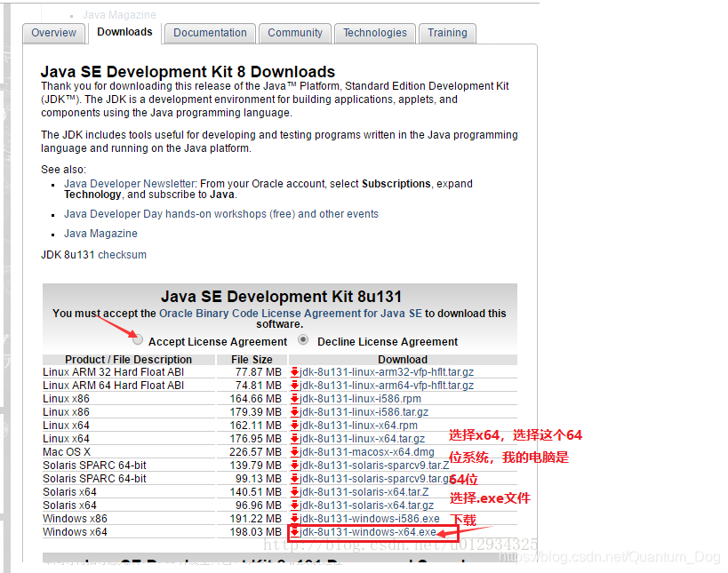
Task: Click download arrow icon for jdk-8u131-solaris-sparcv9.tar.Z
Action: (294, 466)
